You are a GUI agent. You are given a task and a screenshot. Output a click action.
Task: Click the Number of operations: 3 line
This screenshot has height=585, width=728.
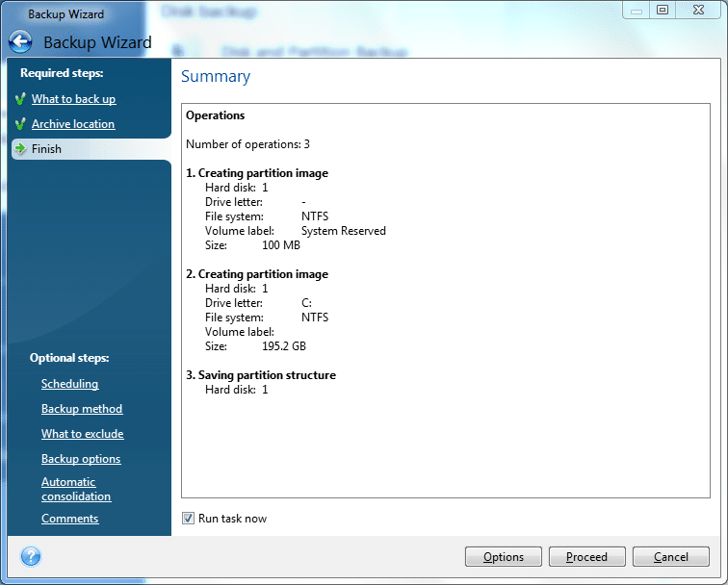point(247,144)
